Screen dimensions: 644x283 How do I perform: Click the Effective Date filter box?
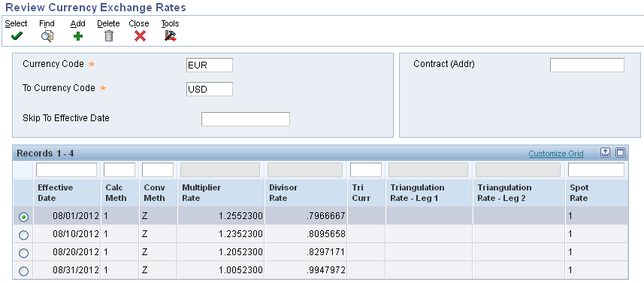(67, 169)
